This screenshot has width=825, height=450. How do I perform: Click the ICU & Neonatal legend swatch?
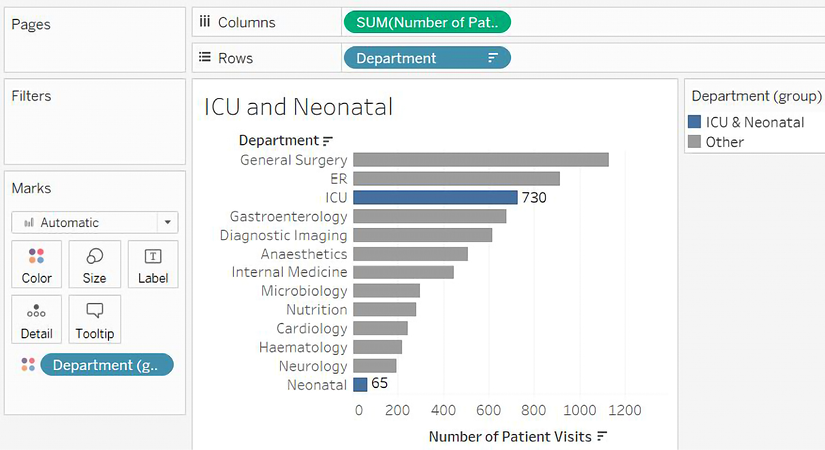pos(695,122)
